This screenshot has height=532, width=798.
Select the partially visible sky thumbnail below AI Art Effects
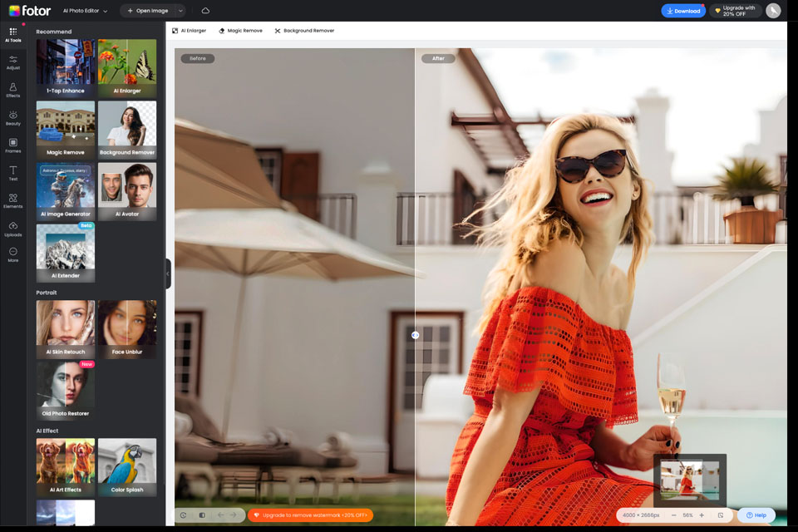point(66,513)
